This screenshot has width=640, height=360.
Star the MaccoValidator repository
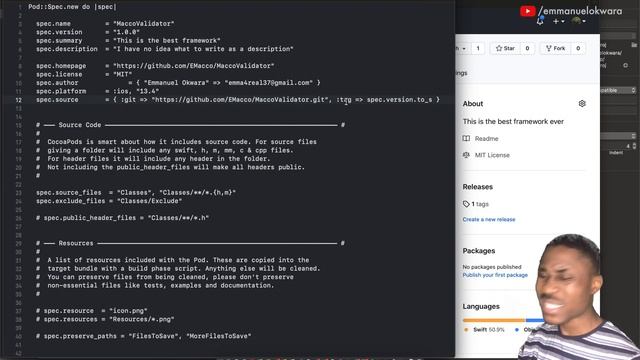(x=505, y=48)
